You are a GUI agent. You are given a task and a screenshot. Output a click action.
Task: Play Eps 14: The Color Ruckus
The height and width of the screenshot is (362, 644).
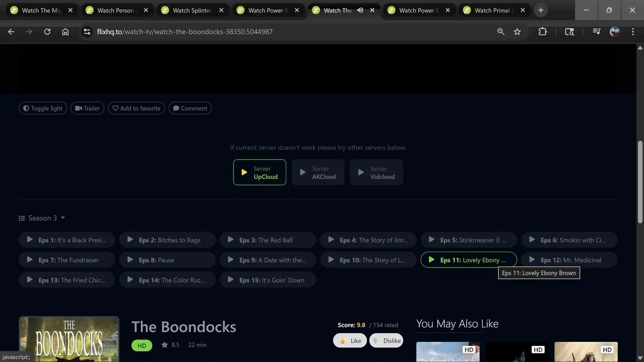[x=168, y=280]
